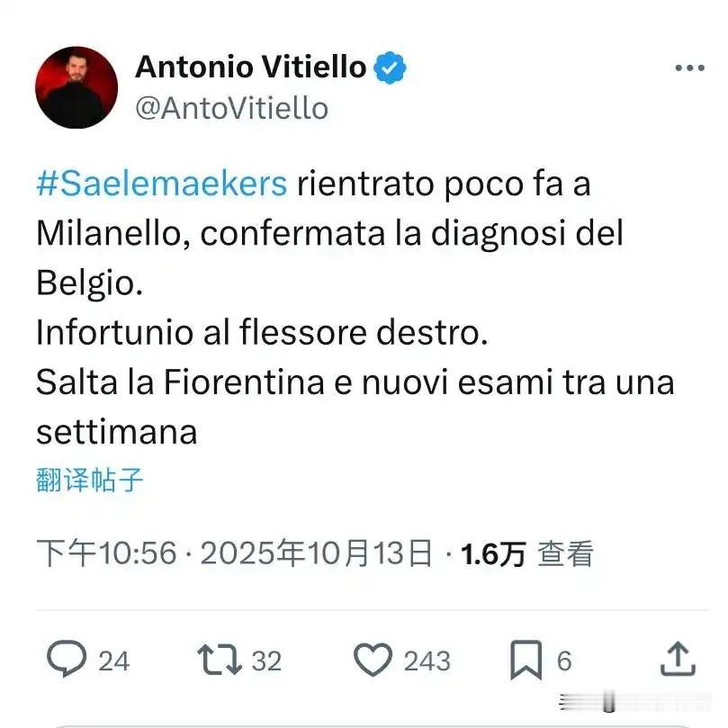Viewport: 728px width, 728px height.
Task: Open the #Saelemaekers hashtag
Action: click(x=162, y=184)
